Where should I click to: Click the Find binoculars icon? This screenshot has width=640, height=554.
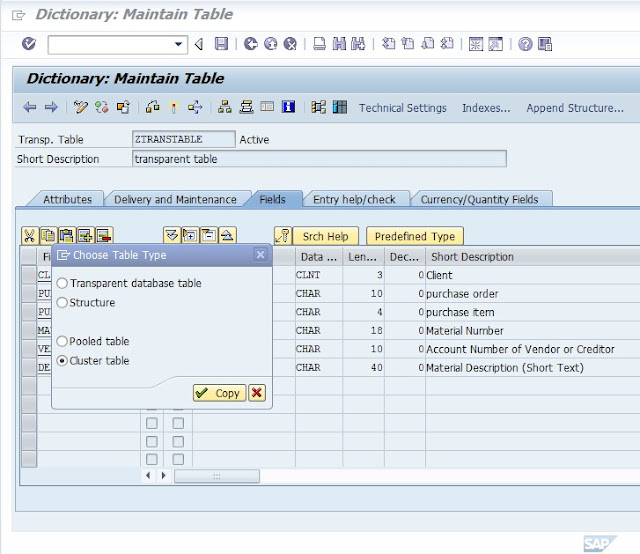tap(339, 44)
